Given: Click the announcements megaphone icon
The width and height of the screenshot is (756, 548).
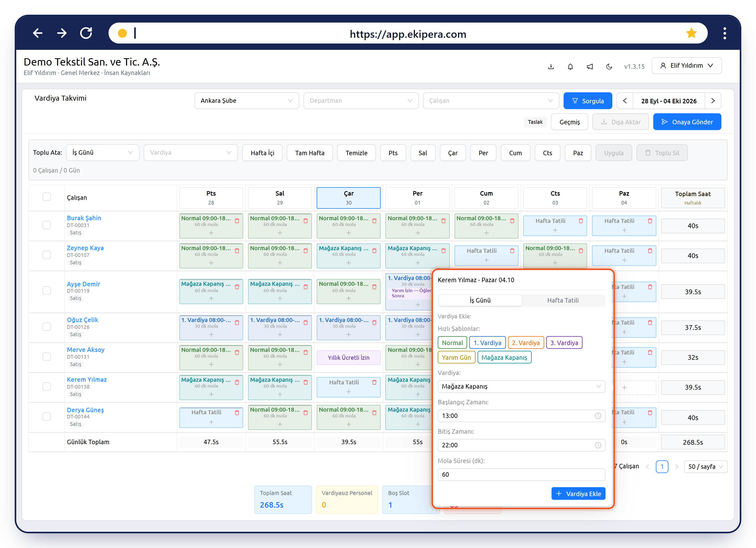Looking at the screenshot, I should click(x=590, y=66).
